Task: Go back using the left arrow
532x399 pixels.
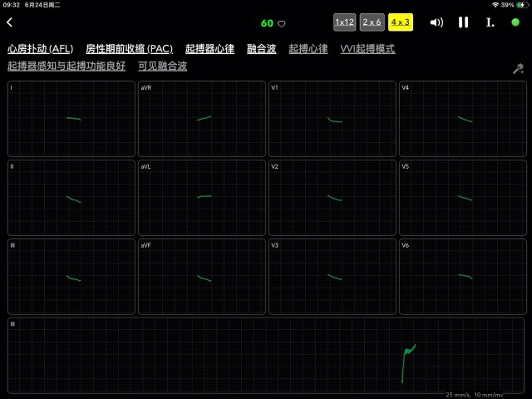Action: (9, 22)
